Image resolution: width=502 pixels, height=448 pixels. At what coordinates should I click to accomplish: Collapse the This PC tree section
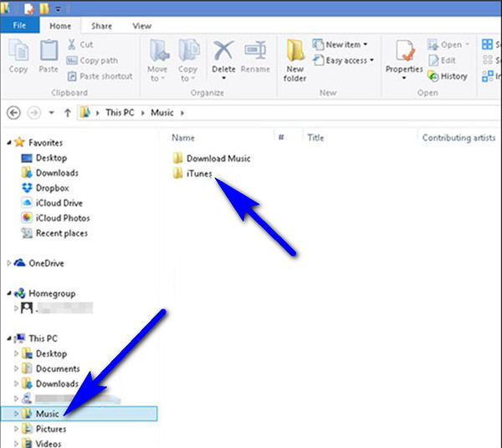click(9, 339)
